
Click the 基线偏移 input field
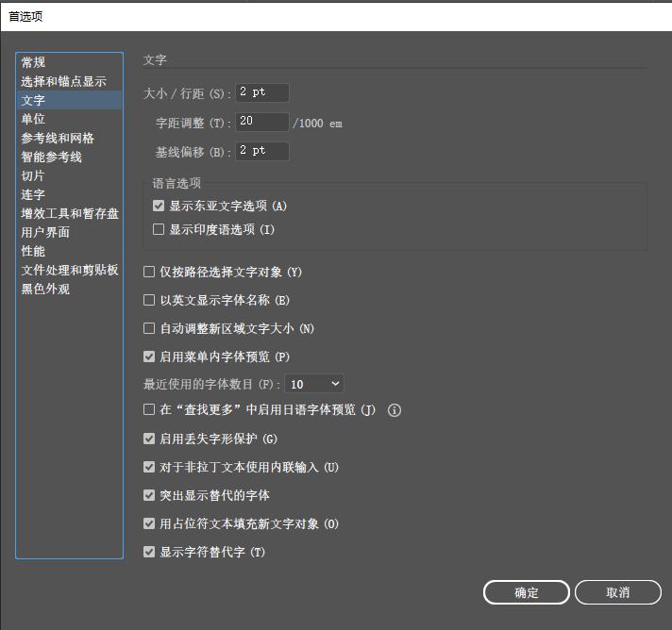click(262, 151)
